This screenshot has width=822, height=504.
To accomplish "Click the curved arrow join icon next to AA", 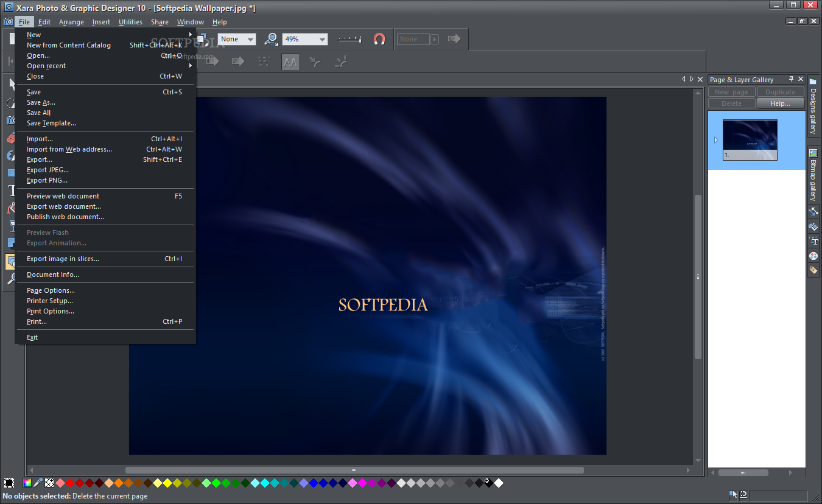I will (x=315, y=61).
